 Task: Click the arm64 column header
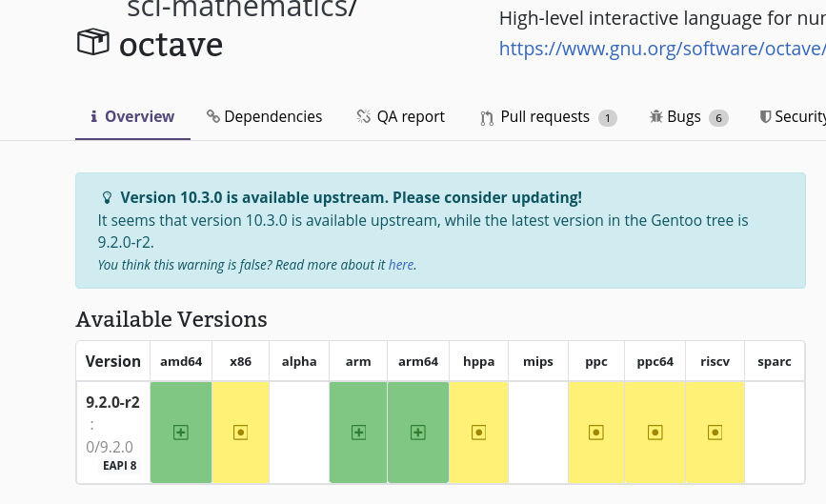click(x=418, y=361)
